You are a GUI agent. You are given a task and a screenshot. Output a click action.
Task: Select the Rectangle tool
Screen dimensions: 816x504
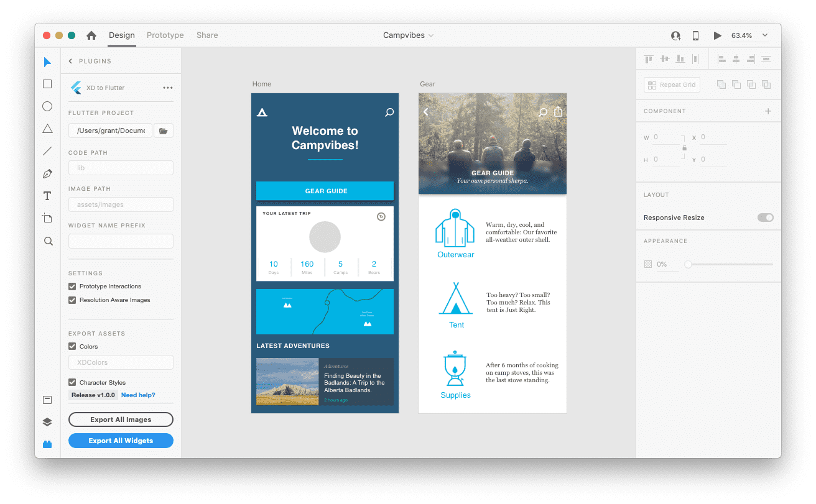[x=47, y=84]
